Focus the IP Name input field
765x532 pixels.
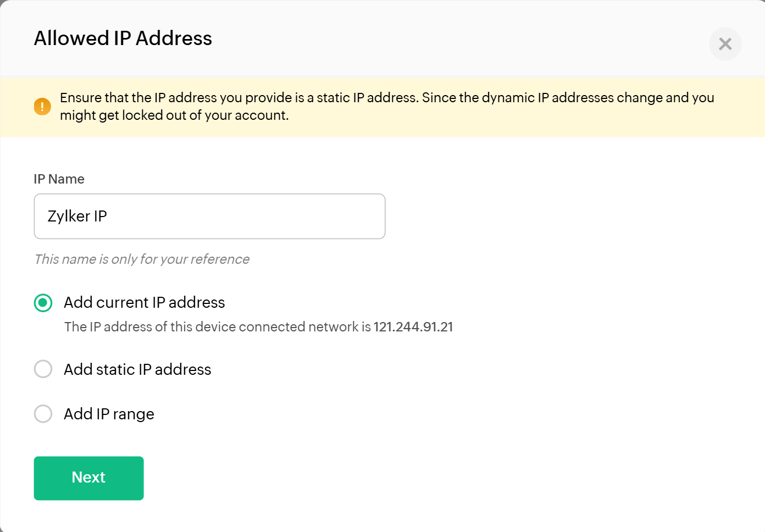pos(209,216)
